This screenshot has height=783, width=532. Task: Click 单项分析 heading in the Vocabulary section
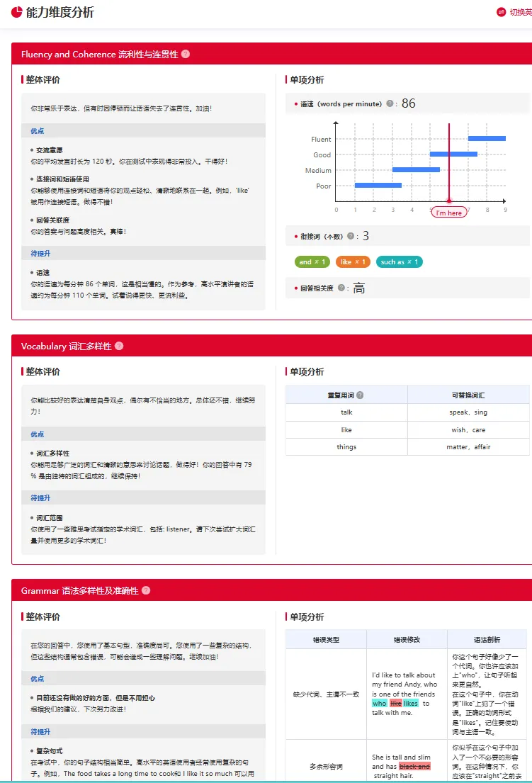tap(307, 371)
